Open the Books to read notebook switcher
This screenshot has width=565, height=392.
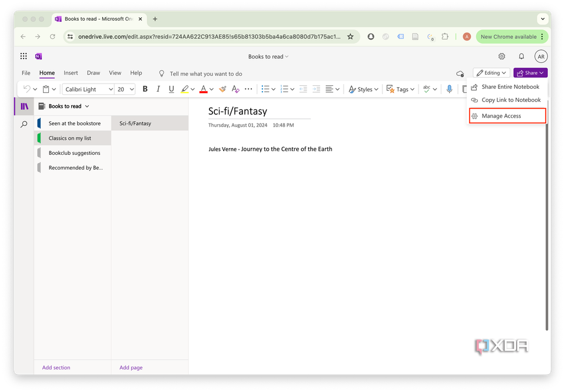[x=65, y=106]
